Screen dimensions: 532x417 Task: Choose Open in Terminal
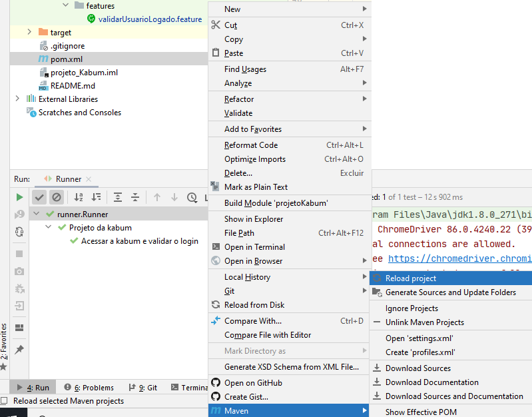click(x=290, y=247)
